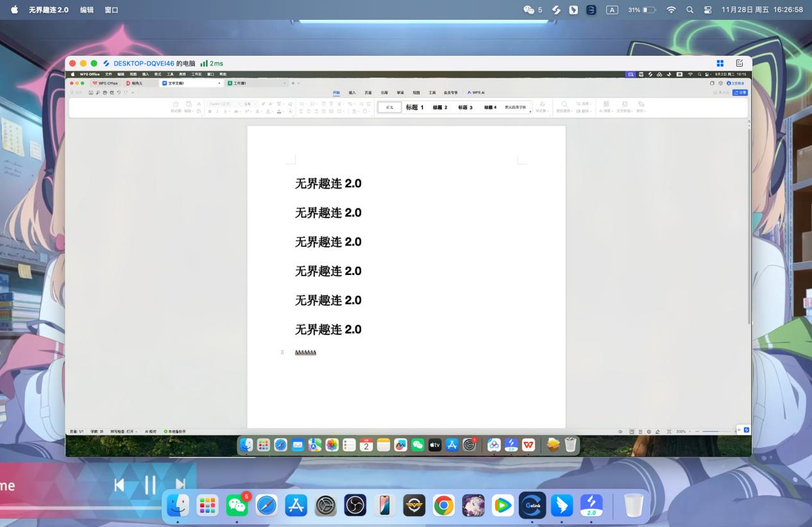Viewport: 812px width, 527px height.
Task: Expand the quick access toolbar arrow
Action: 133,92
